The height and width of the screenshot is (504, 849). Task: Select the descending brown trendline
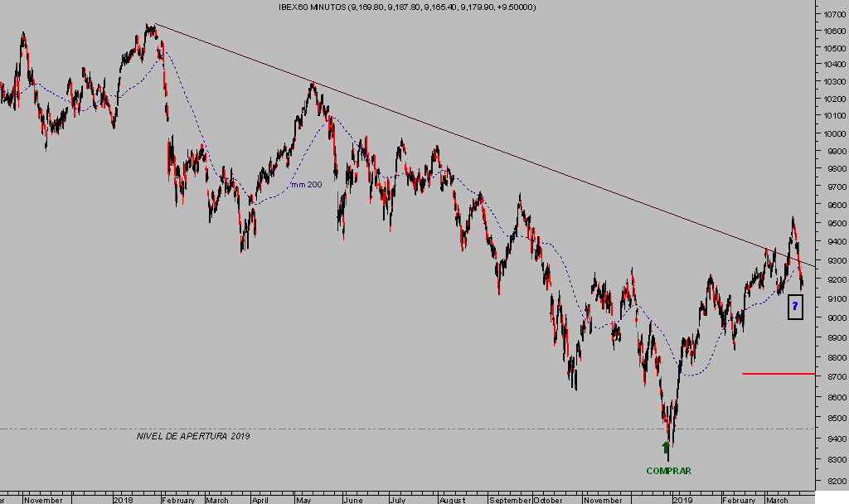[484, 144]
